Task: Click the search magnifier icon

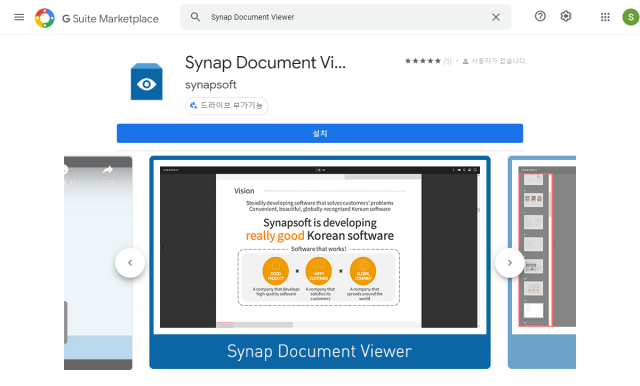Action: click(195, 17)
